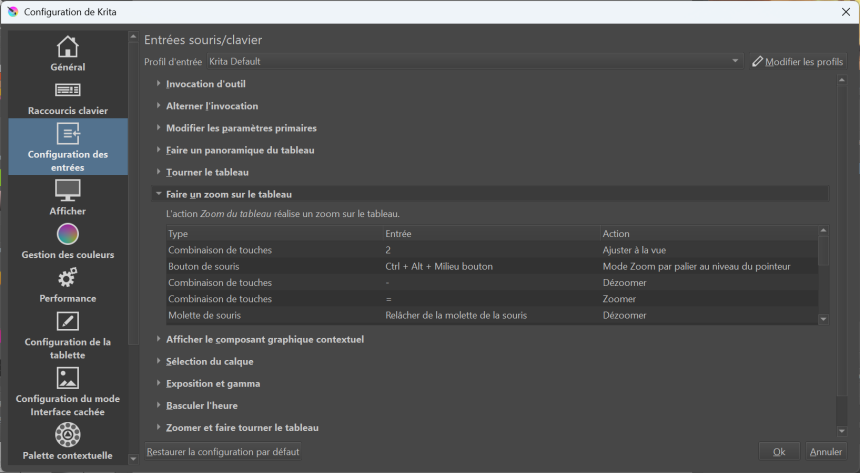Select the Ajuster à la vue row

point(490,250)
